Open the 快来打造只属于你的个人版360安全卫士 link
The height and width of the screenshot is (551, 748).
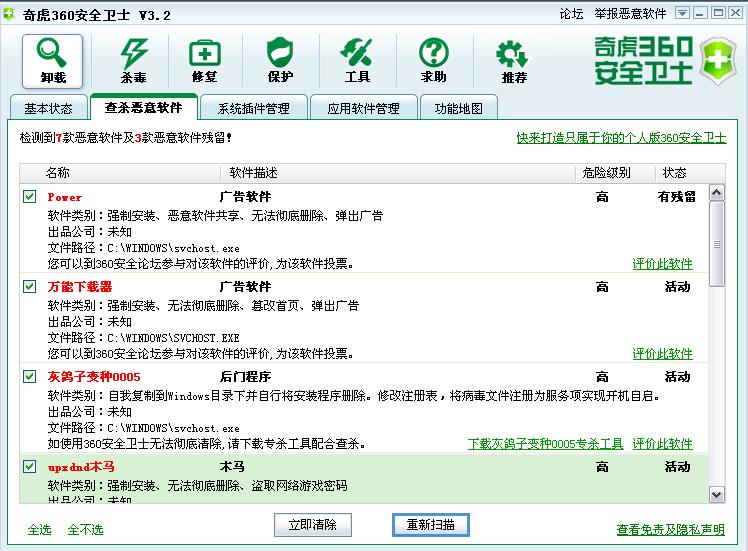621,138
